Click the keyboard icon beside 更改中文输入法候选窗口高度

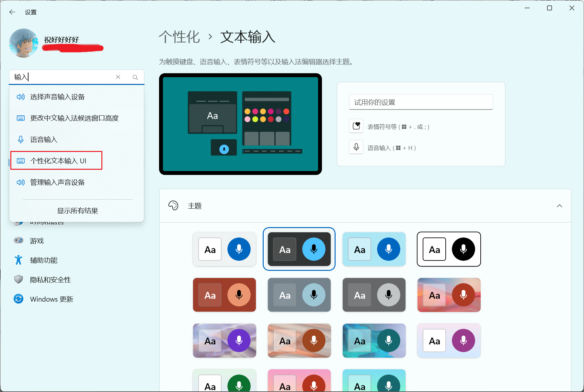point(20,118)
